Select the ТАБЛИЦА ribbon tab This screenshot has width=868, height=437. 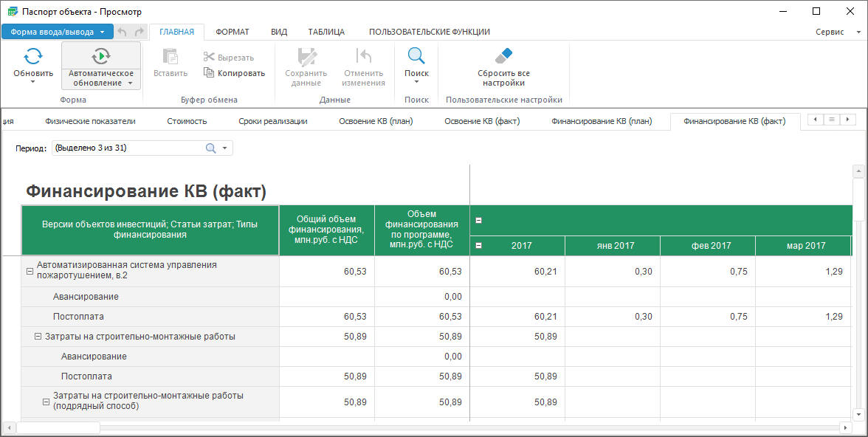click(326, 32)
